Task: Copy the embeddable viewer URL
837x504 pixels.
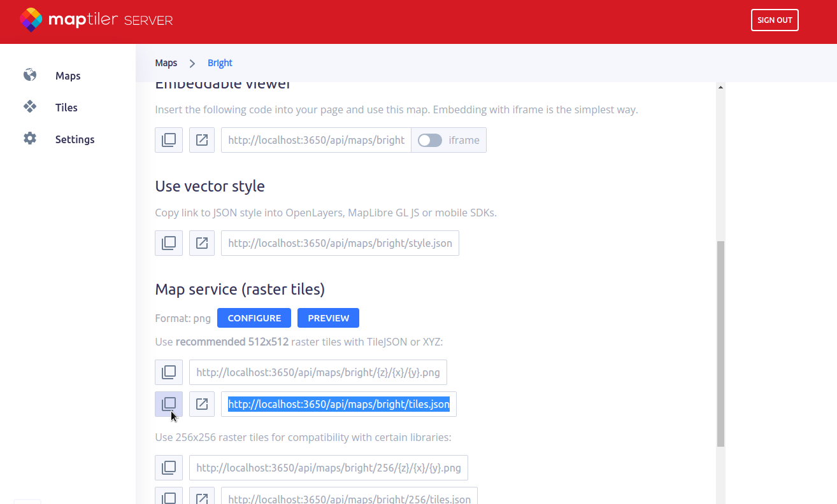Action: coord(169,140)
